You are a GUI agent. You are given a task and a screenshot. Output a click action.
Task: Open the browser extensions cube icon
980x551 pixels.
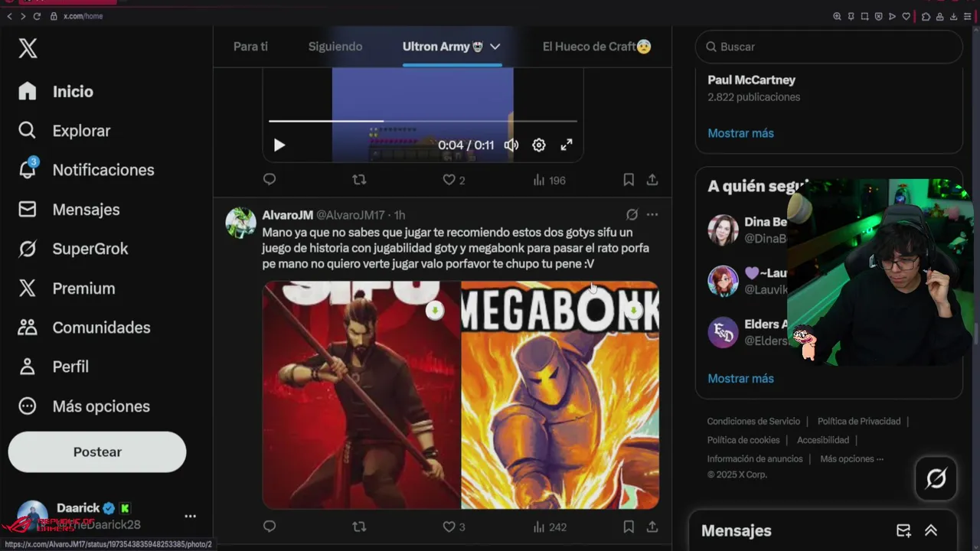(926, 16)
